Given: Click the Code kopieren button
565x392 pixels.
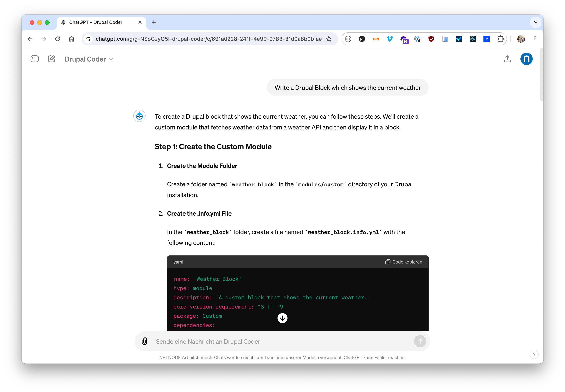Looking at the screenshot, I should (x=403, y=262).
